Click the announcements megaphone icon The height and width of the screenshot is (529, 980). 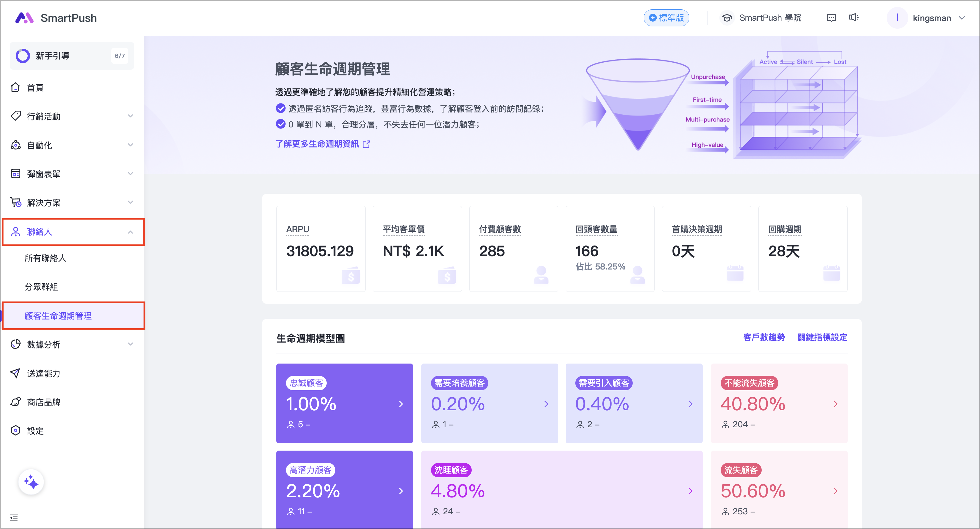(x=853, y=17)
